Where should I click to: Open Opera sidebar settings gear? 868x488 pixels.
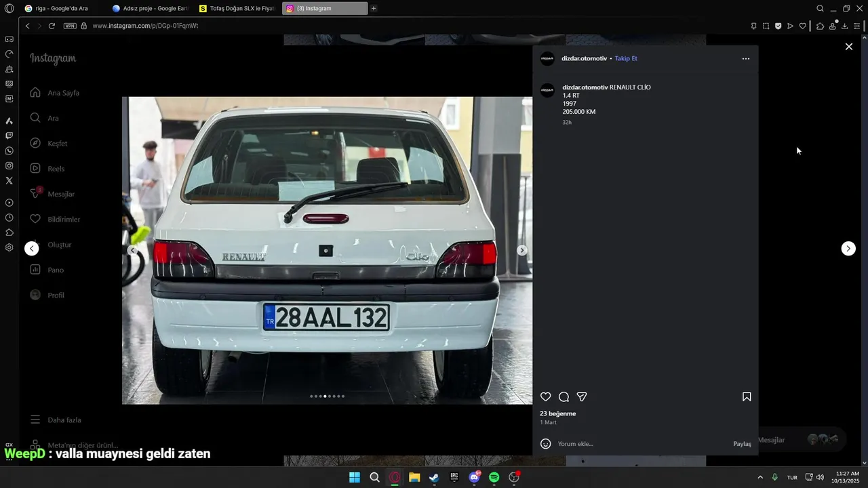pyautogui.click(x=9, y=247)
